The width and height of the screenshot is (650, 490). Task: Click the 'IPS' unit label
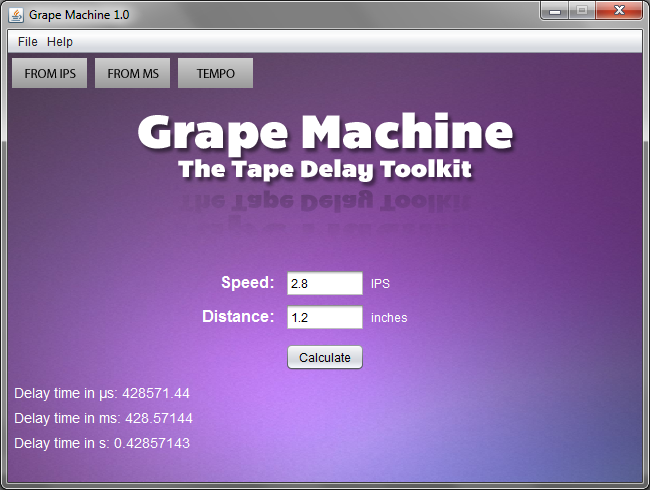click(380, 284)
